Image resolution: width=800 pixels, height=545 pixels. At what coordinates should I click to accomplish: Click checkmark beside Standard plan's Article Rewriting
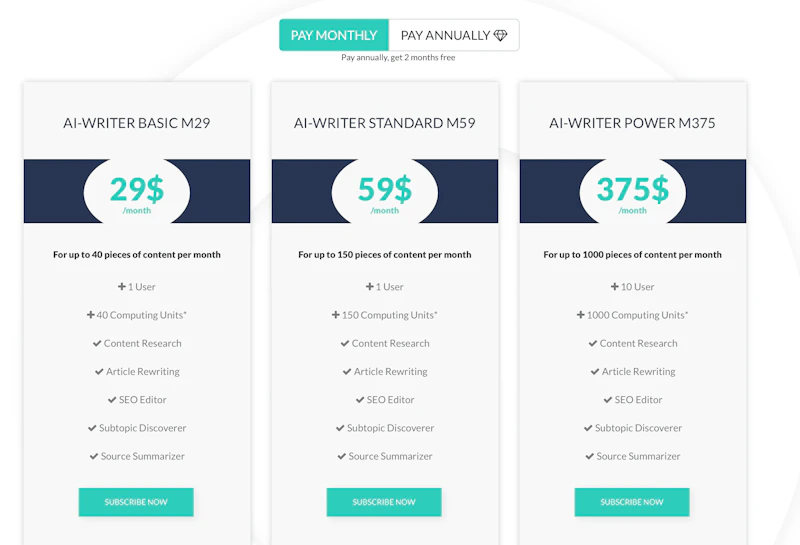(x=347, y=371)
